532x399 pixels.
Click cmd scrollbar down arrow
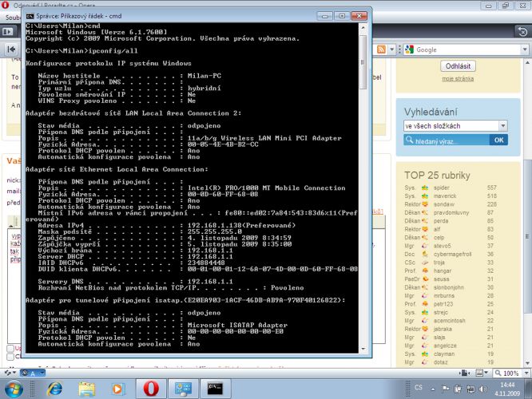tap(363, 349)
